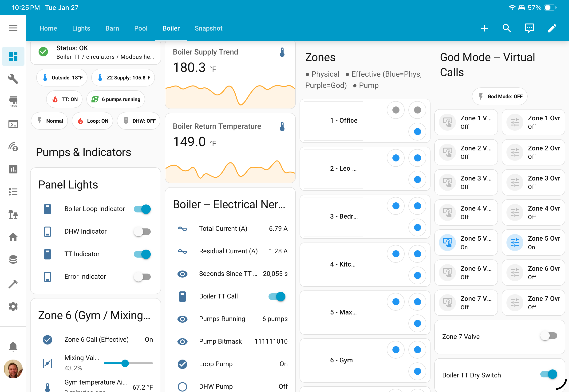Click the settings gear in sidebar
Viewport: 569px width, 392px height.
point(13,306)
